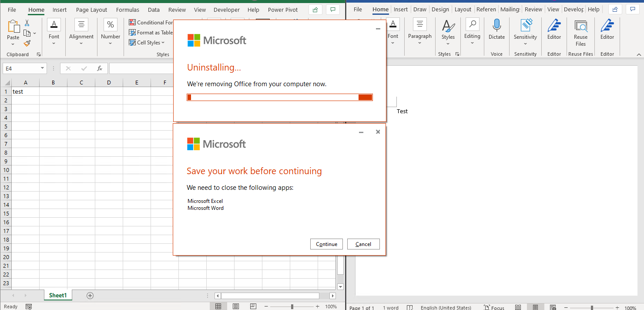Switch to the Formulas ribbon tab
The image size is (644, 310).
127,10
